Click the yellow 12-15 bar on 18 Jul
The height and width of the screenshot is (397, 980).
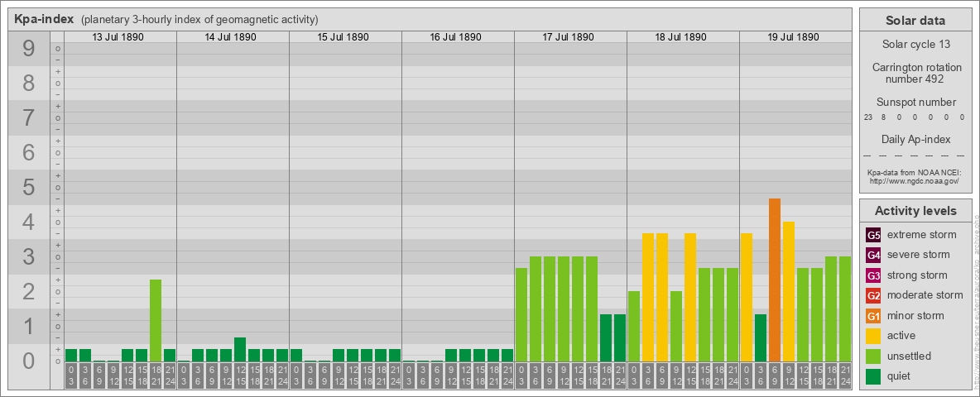click(x=690, y=297)
